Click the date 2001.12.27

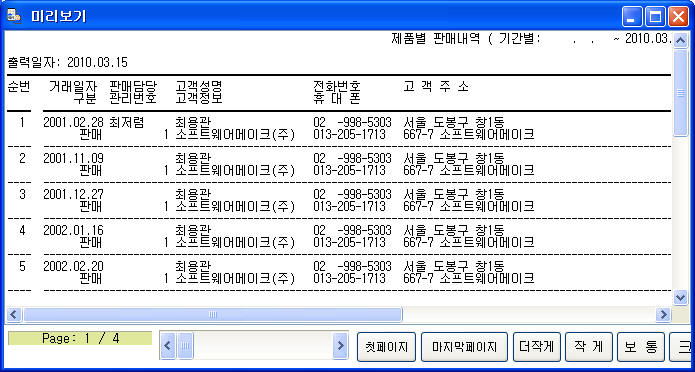[74, 195]
